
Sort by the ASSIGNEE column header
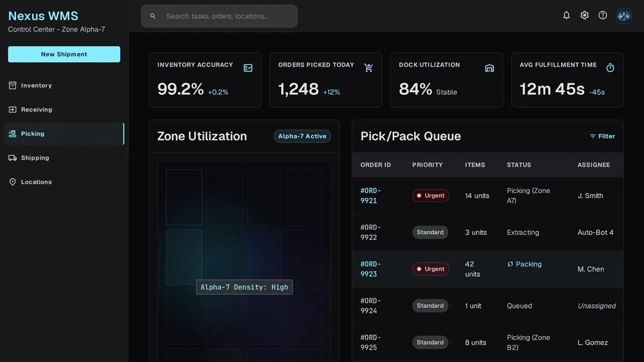[594, 165]
